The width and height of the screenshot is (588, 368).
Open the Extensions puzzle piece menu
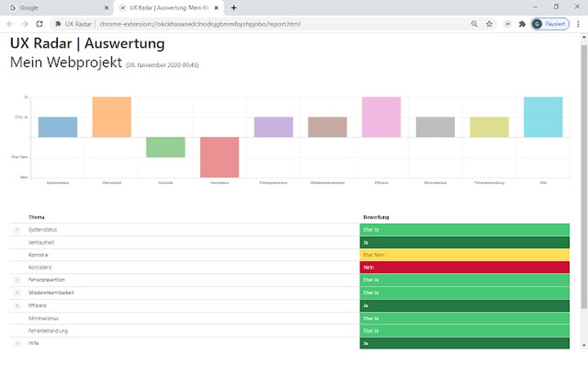click(522, 24)
